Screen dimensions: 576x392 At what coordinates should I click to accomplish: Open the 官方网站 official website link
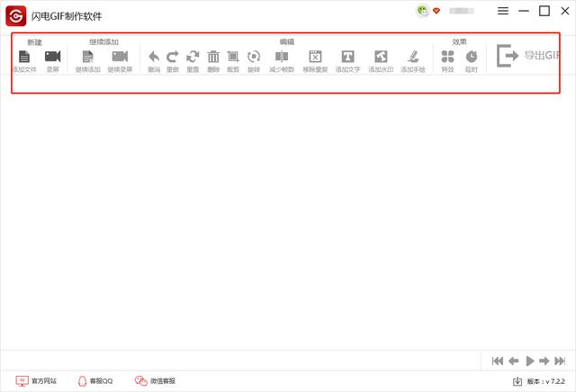point(37,381)
